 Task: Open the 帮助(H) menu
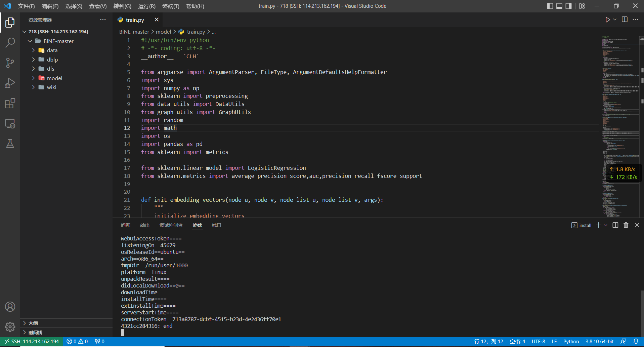pyautogui.click(x=195, y=6)
